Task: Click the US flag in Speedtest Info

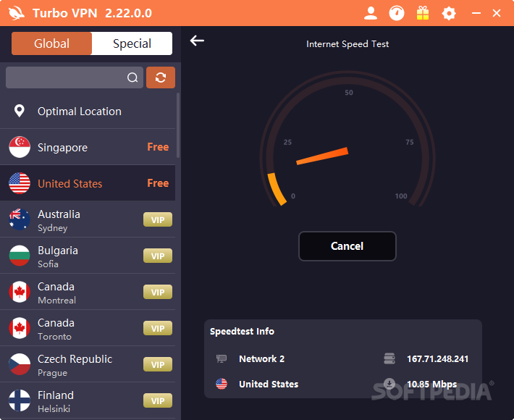Action: point(222,384)
